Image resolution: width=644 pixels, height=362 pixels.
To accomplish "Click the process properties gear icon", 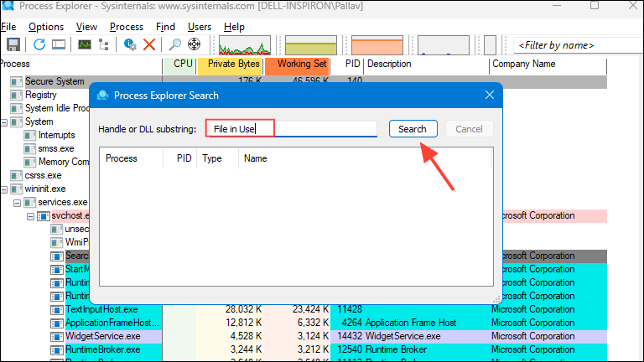I will (130, 44).
